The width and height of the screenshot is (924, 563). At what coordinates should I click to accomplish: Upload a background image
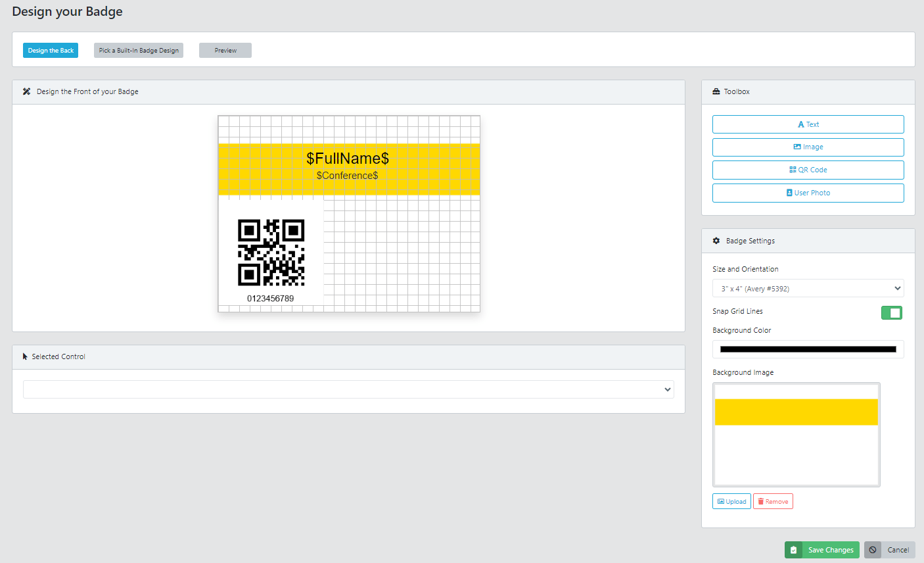click(731, 501)
